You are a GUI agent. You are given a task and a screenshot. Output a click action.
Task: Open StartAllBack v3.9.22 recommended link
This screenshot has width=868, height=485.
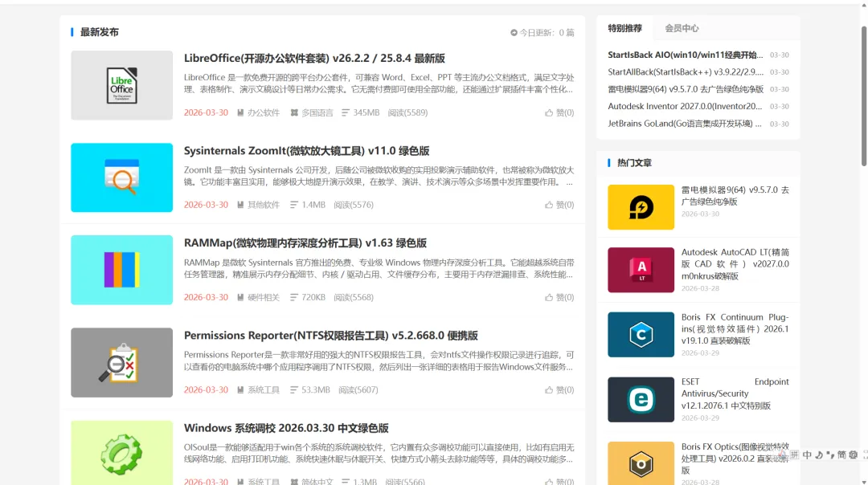(686, 72)
